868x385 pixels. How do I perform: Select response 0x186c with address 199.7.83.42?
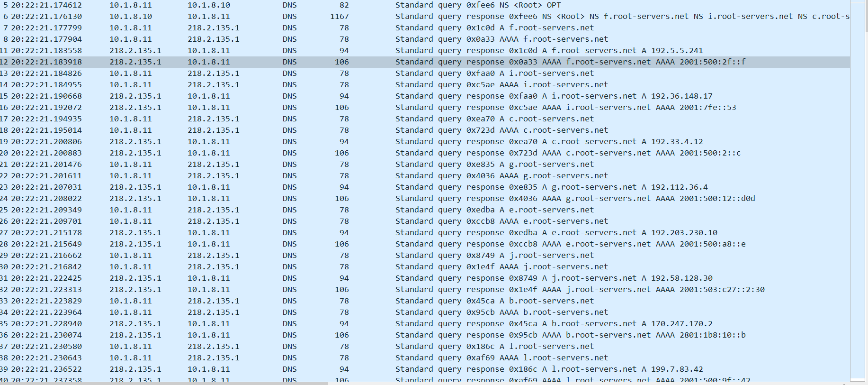point(425,369)
